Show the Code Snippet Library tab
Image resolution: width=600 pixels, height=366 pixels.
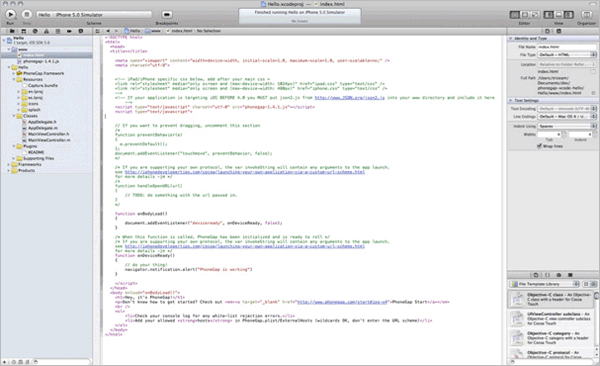click(547, 275)
